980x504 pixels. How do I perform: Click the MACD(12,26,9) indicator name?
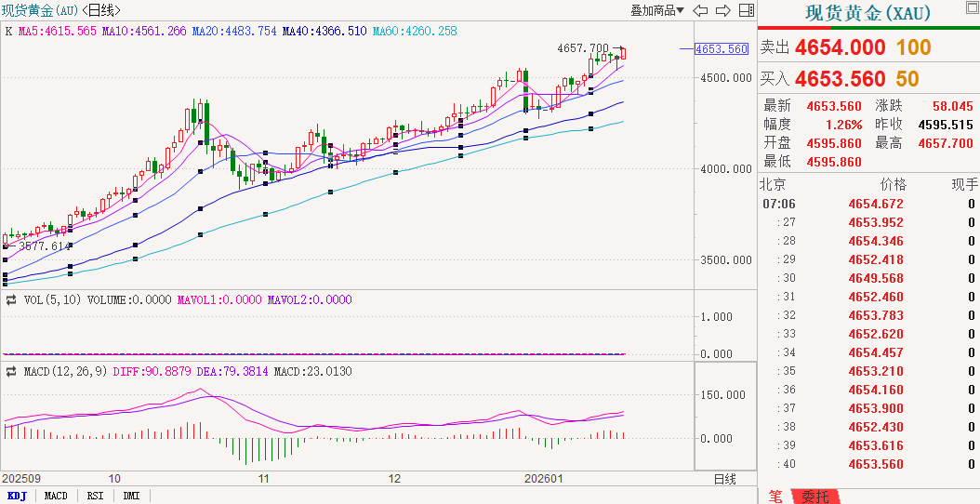tap(66, 371)
